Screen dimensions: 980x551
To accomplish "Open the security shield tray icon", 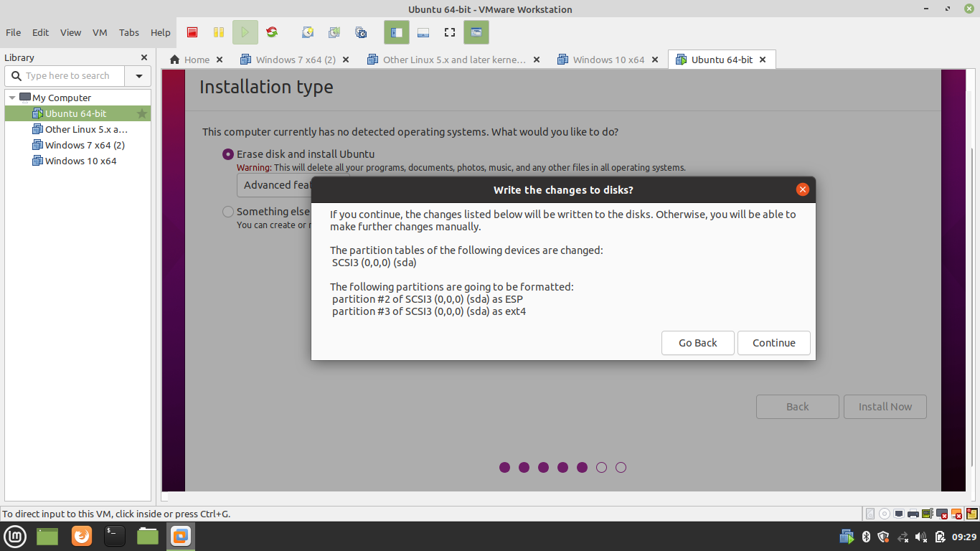I will point(884,537).
